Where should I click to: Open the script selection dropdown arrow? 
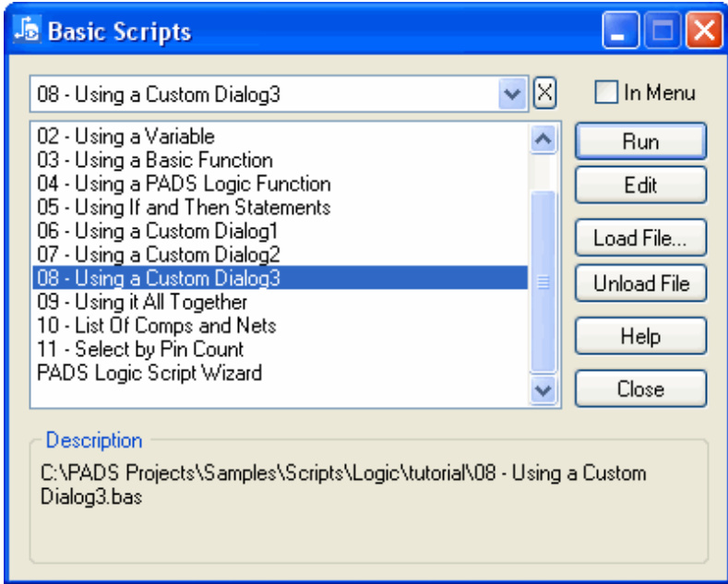click(x=511, y=93)
